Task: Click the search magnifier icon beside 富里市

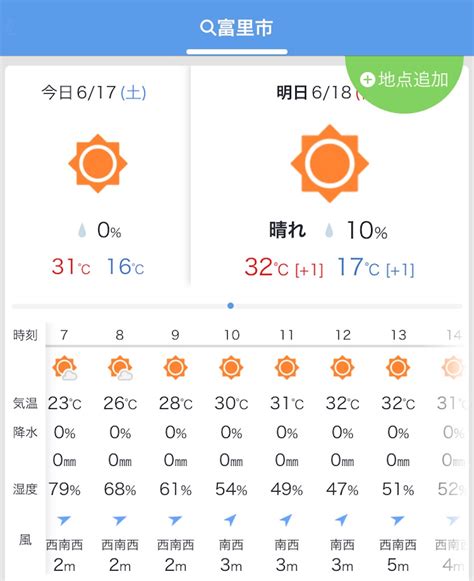Action: point(208,28)
